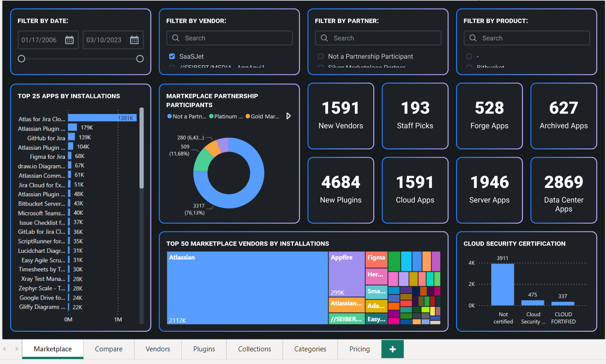Screen dimensions: 606x364
Task: Click the Lucidchart Diagr... row label
Action: click(42, 251)
